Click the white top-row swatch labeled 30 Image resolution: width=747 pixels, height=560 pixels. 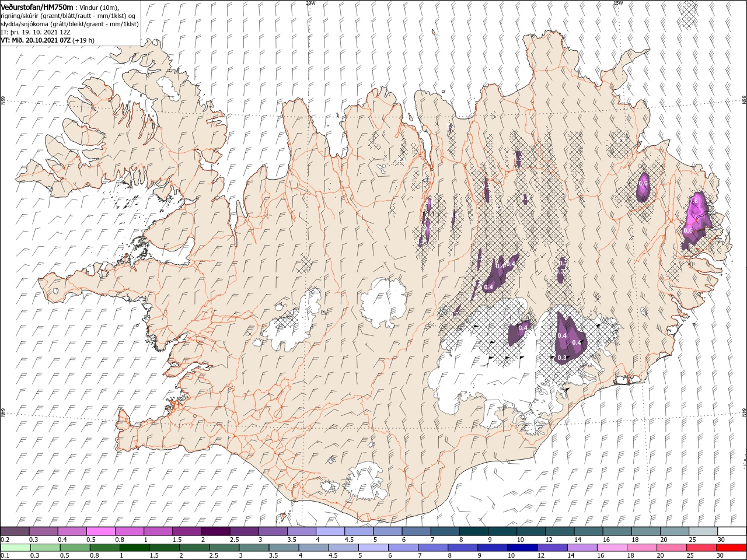pos(731,531)
